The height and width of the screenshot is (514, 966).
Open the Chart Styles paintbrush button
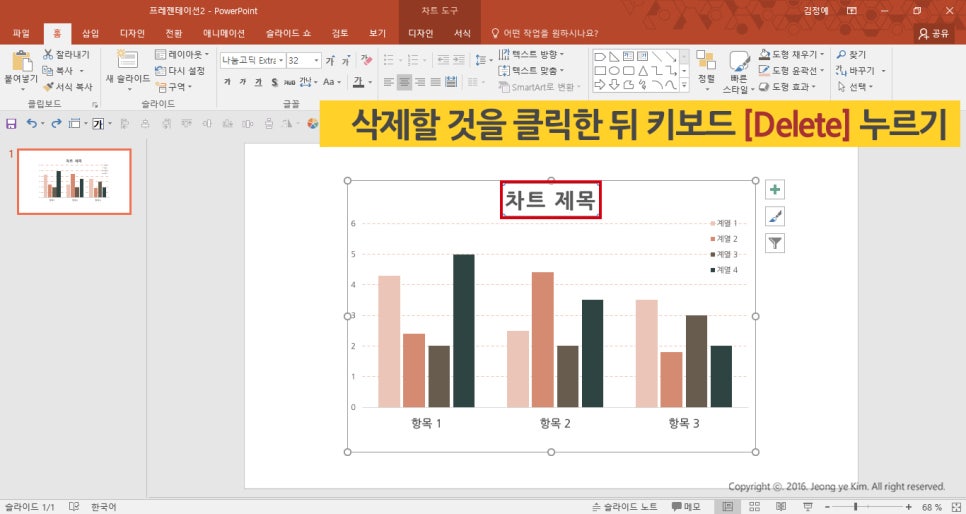pos(775,216)
